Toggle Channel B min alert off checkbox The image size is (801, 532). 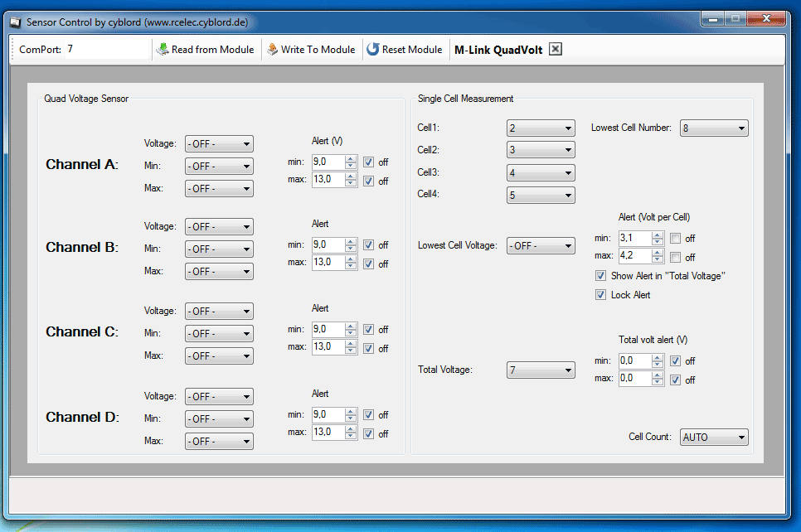pyautogui.click(x=368, y=245)
